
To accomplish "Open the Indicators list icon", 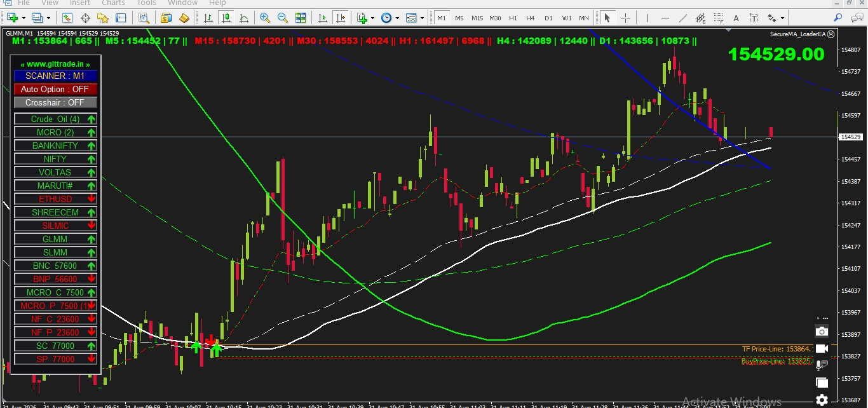I will (362, 18).
